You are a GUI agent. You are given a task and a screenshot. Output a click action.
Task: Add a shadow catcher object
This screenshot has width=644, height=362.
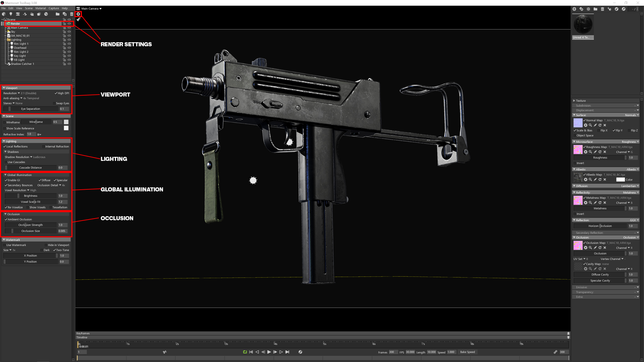pos(25,14)
